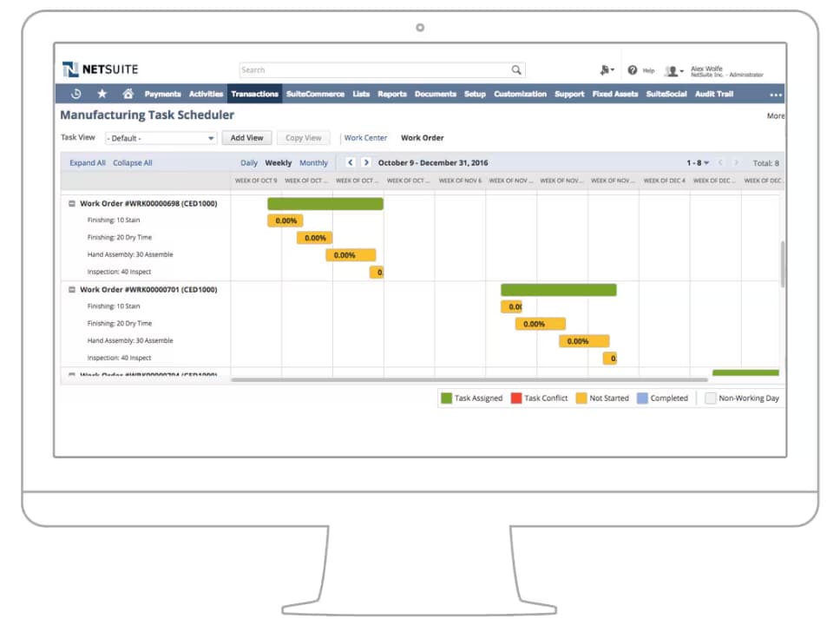Click the Non-Working Day legend box

(x=711, y=398)
